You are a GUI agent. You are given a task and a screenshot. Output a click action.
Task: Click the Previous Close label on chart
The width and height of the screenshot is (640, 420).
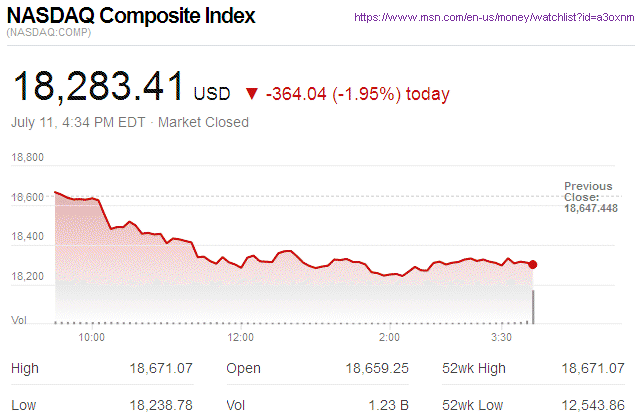point(588,191)
